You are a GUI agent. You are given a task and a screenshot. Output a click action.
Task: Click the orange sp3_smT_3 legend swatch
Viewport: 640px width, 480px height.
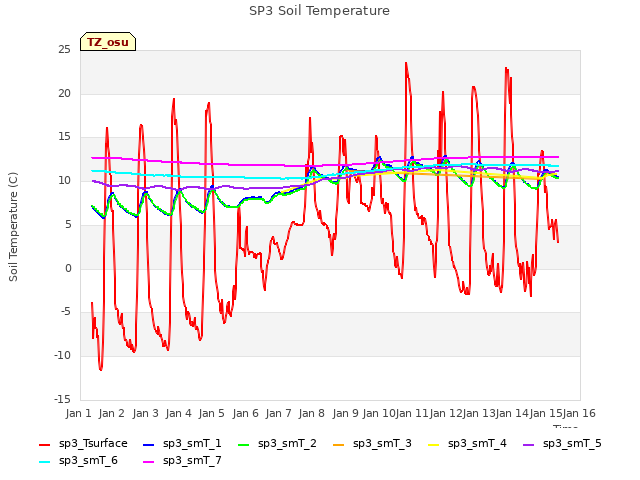pyautogui.click(x=339, y=444)
